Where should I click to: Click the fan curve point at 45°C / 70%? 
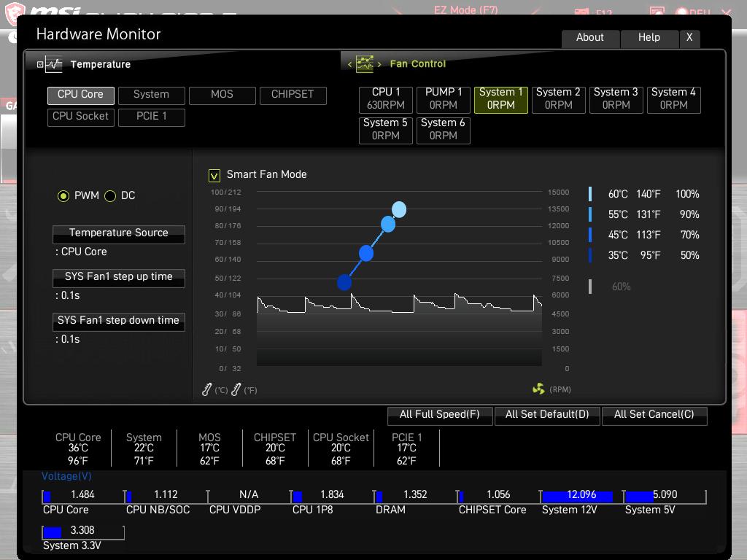366,253
